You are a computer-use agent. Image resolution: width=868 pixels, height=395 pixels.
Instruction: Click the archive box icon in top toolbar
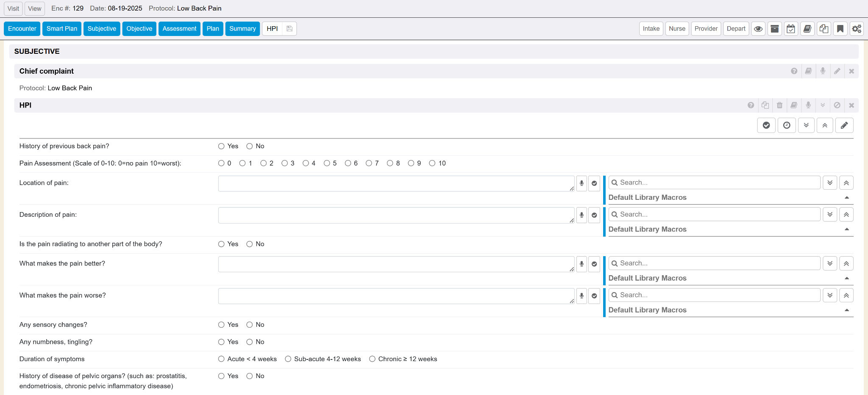coord(774,29)
